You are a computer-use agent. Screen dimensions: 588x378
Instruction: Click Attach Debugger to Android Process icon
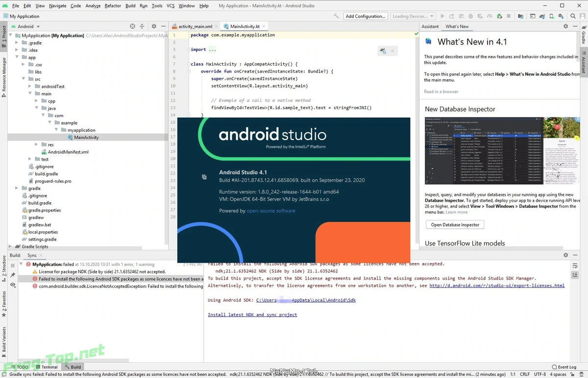(499, 16)
